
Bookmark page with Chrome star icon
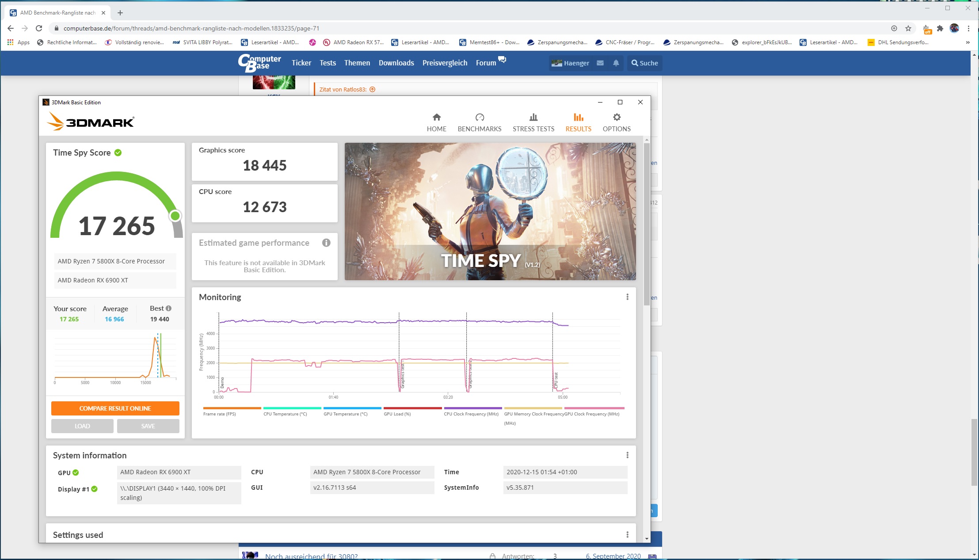pyautogui.click(x=908, y=28)
